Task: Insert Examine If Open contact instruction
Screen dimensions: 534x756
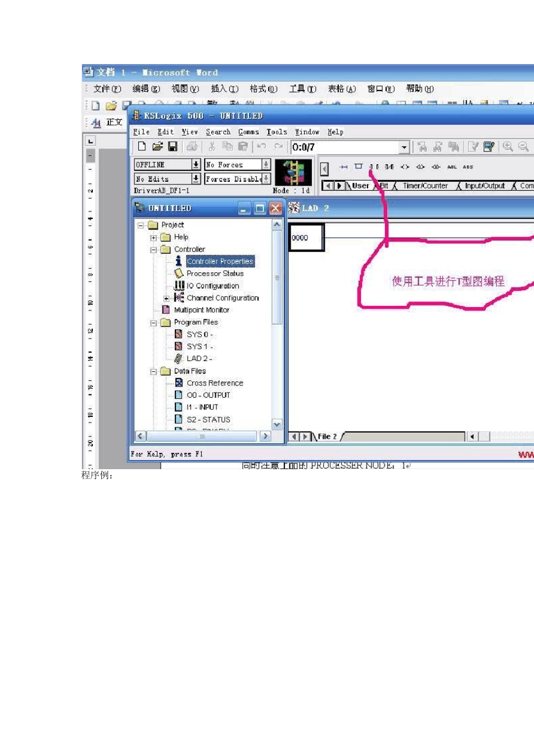Action: click(389, 167)
